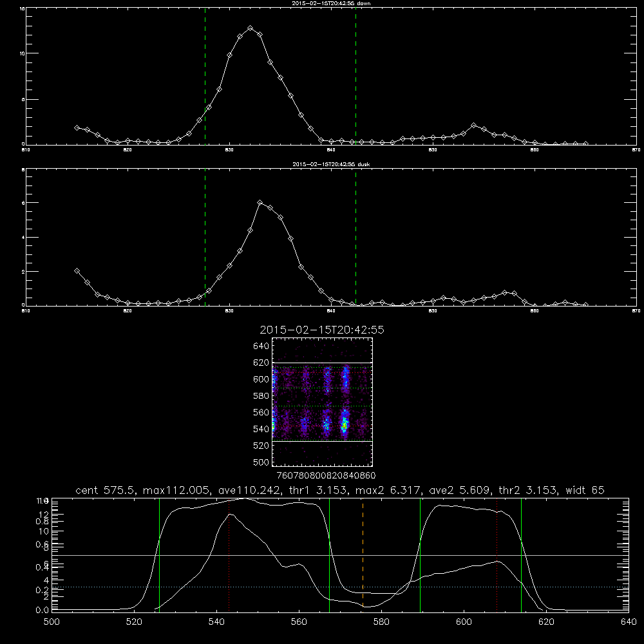Viewport: 644px width, 644px height.
Task: Click the '760780800820840860' label under the detector image
Action: tap(326, 476)
